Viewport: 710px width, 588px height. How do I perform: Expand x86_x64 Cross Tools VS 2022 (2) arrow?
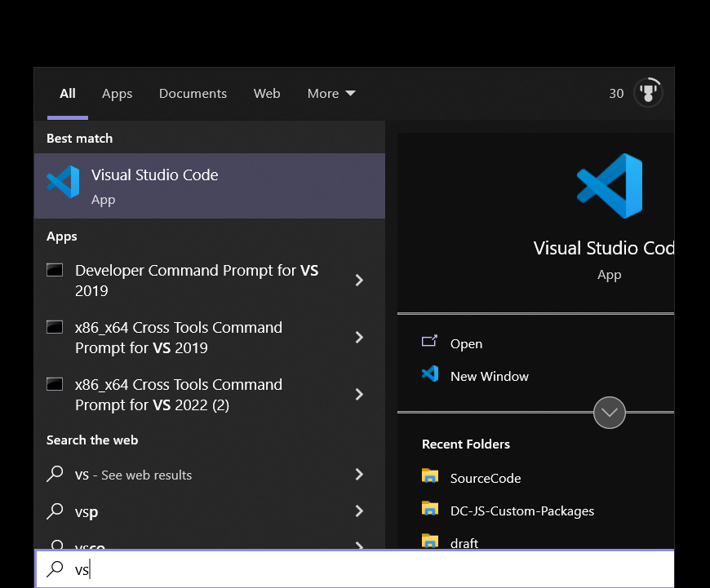click(359, 394)
